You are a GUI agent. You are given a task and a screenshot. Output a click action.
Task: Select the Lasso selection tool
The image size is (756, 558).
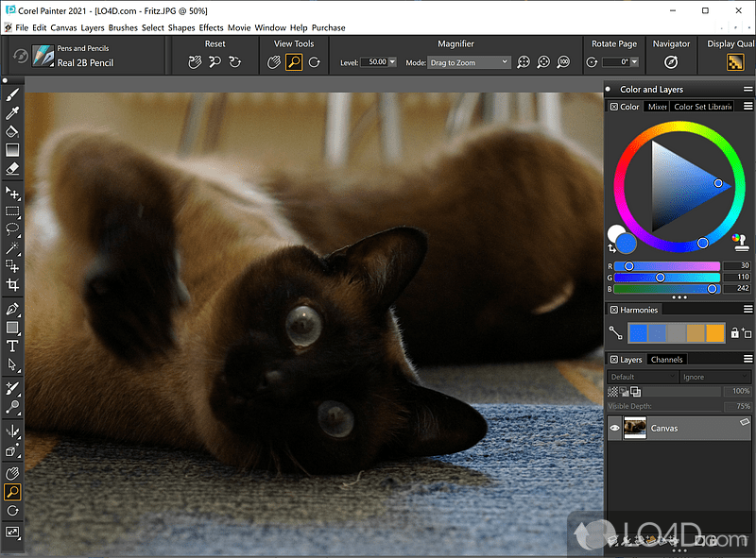pos(12,228)
